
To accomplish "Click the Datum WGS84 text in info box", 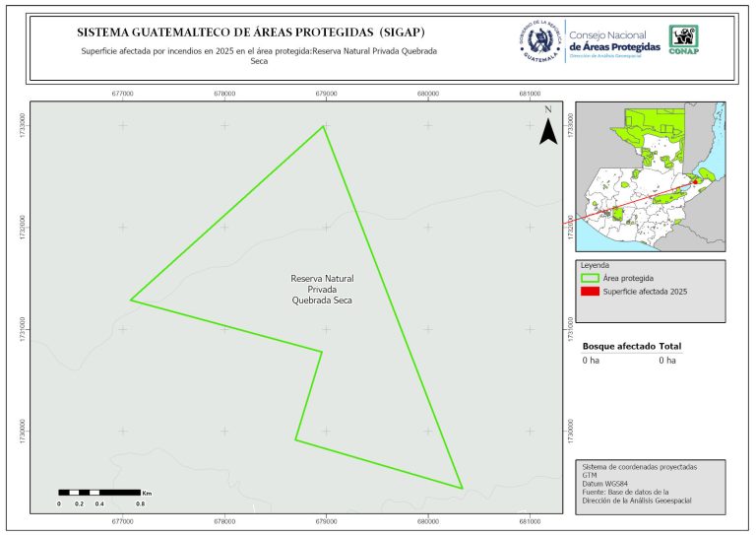I will click(605, 482).
